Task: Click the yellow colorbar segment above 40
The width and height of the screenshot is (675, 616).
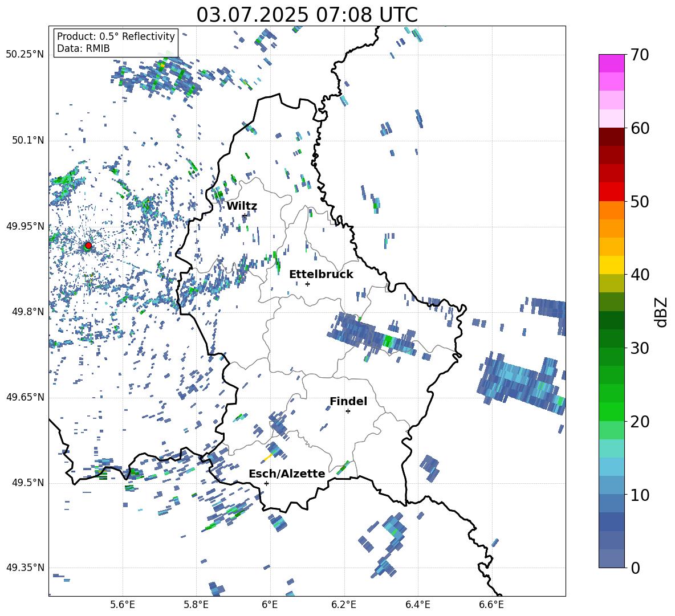Action: tap(611, 265)
